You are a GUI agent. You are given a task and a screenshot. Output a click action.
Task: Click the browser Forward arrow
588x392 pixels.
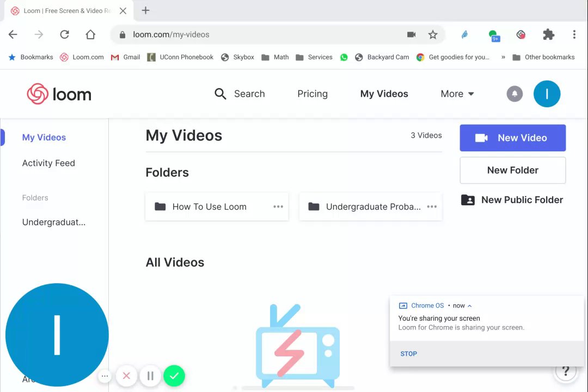pyautogui.click(x=39, y=34)
